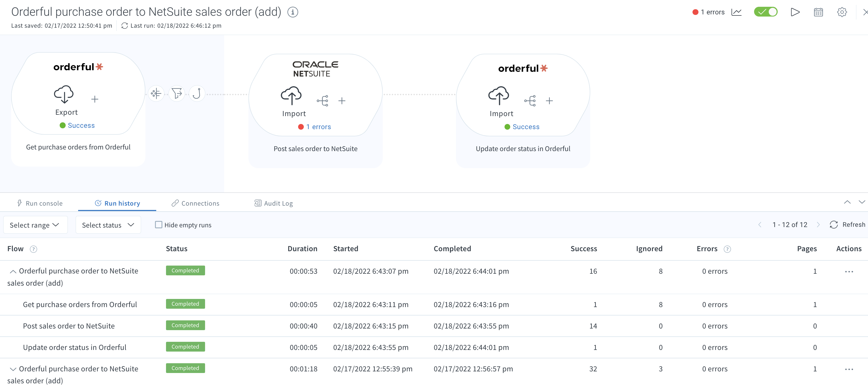868x389 pixels.
Task: Click the NetSuite Import cloud upload icon
Action: 291,96
